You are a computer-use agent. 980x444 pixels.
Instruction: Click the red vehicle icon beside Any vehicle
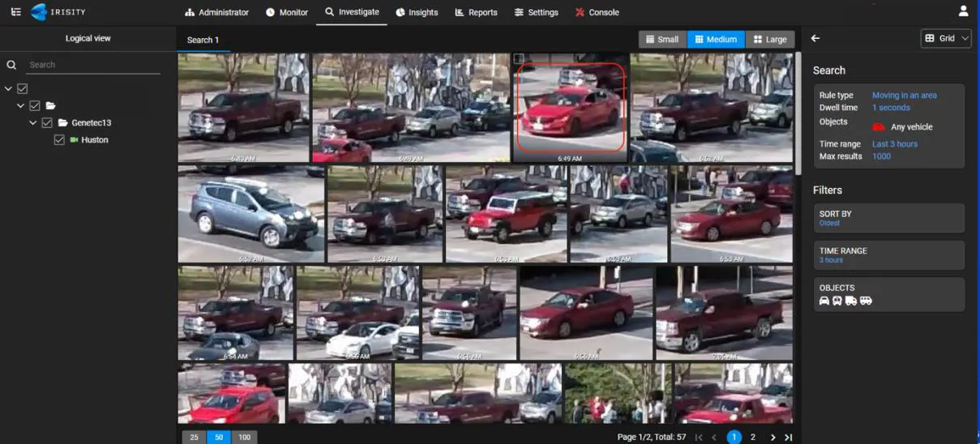[x=879, y=127]
